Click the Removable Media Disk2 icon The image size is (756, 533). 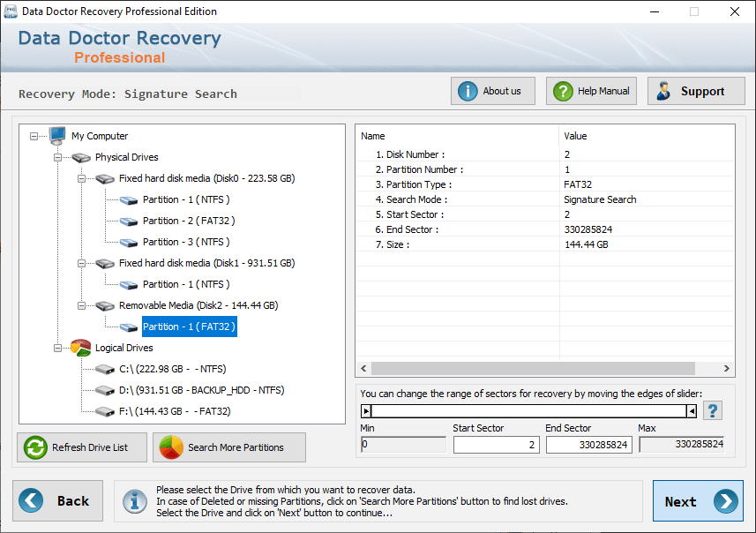(105, 306)
